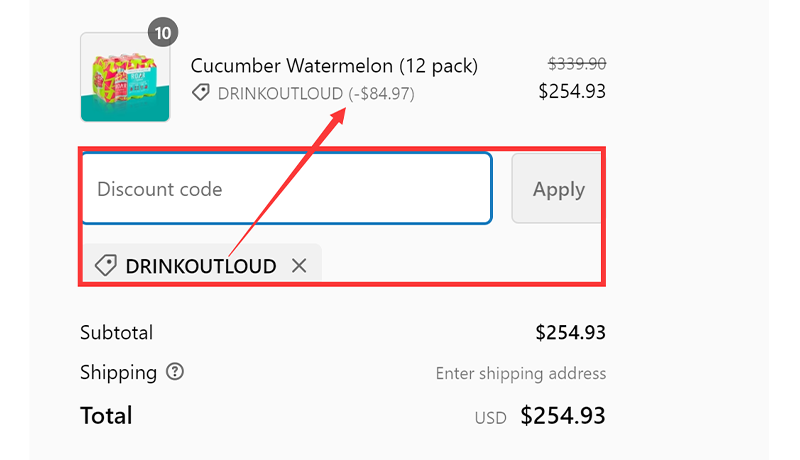The image size is (800, 460).
Task: Click the crossed-out $339.90 original price
Action: [577, 64]
